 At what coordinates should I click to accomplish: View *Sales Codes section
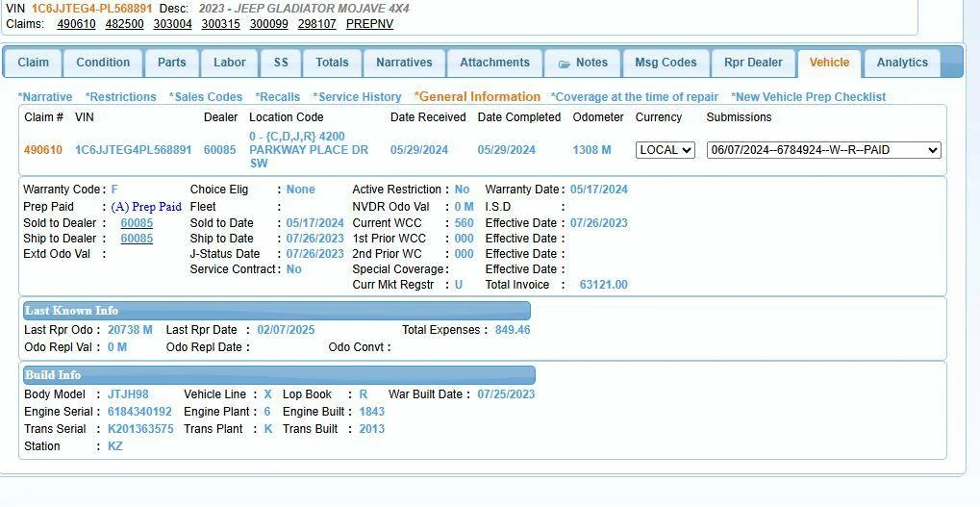pos(206,97)
